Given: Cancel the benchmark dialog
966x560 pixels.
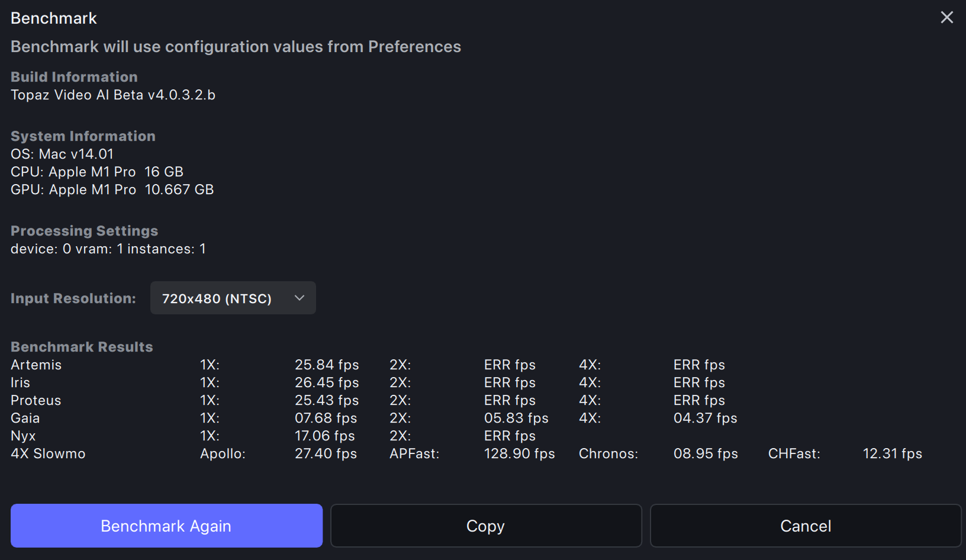Looking at the screenshot, I should point(805,526).
